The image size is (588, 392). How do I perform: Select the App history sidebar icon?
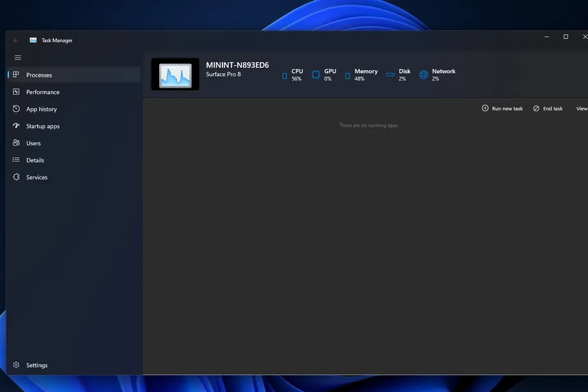pos(16,109)
